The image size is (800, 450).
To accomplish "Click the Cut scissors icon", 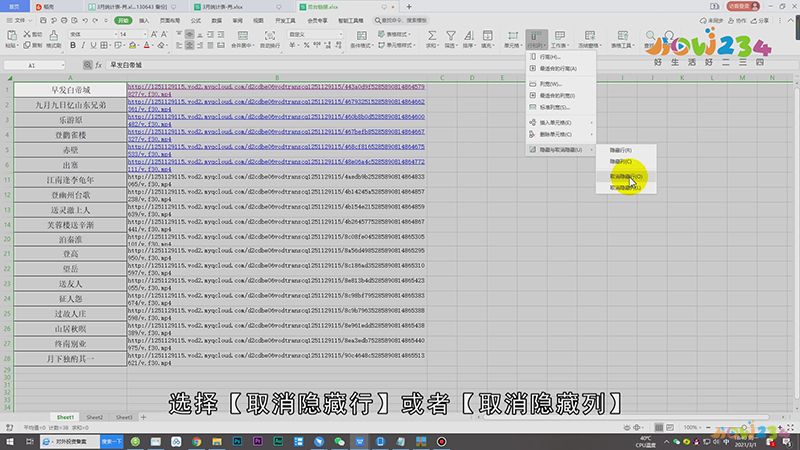I will click(27, 34).
